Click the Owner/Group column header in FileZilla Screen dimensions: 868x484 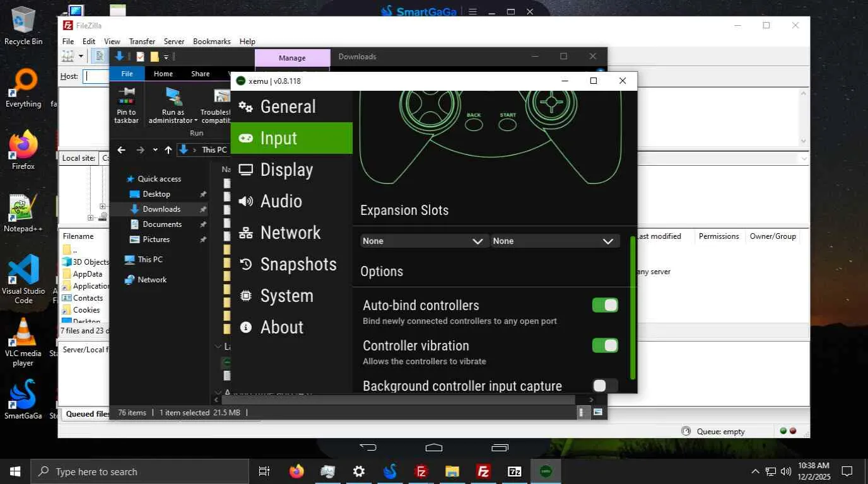pyautogui.click(x=773, y=236)
